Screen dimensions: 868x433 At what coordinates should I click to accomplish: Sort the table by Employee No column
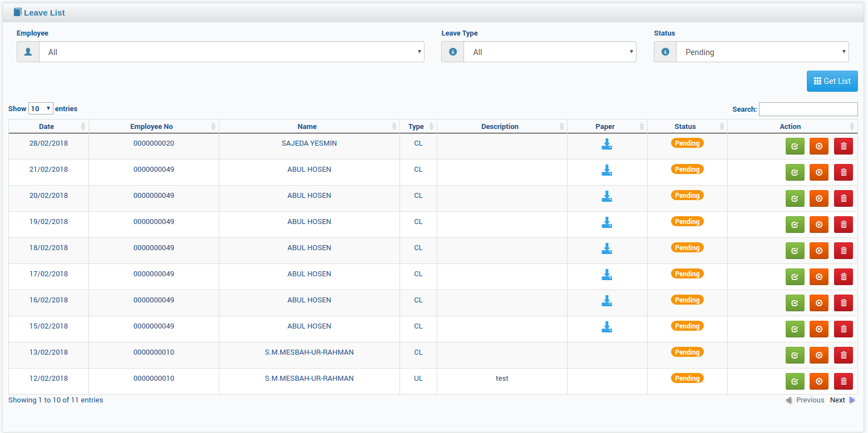154,126
